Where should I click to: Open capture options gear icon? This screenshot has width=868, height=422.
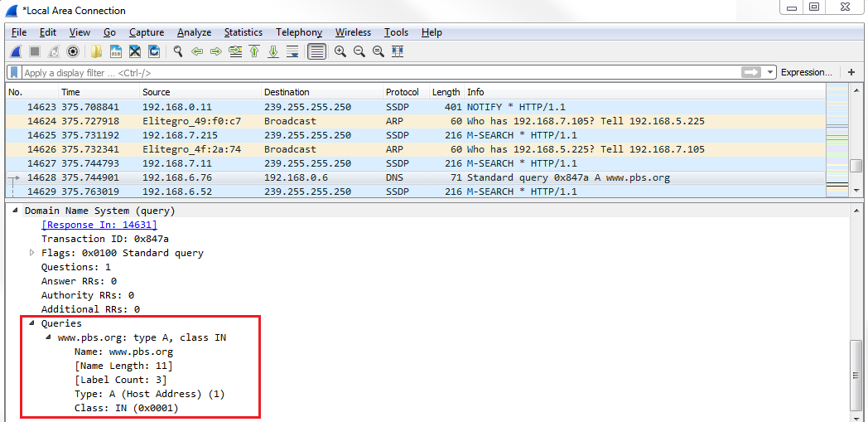tap(73, 51)
